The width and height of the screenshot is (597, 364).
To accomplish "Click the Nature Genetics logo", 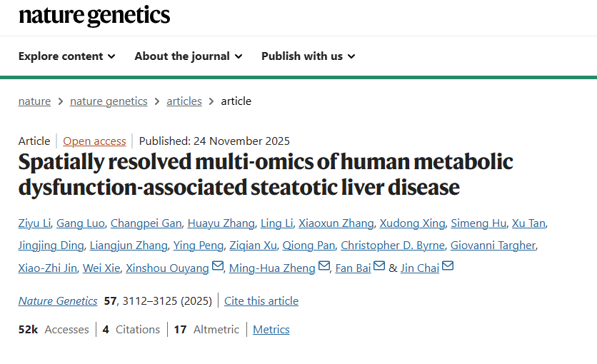I will pos(94,15).
